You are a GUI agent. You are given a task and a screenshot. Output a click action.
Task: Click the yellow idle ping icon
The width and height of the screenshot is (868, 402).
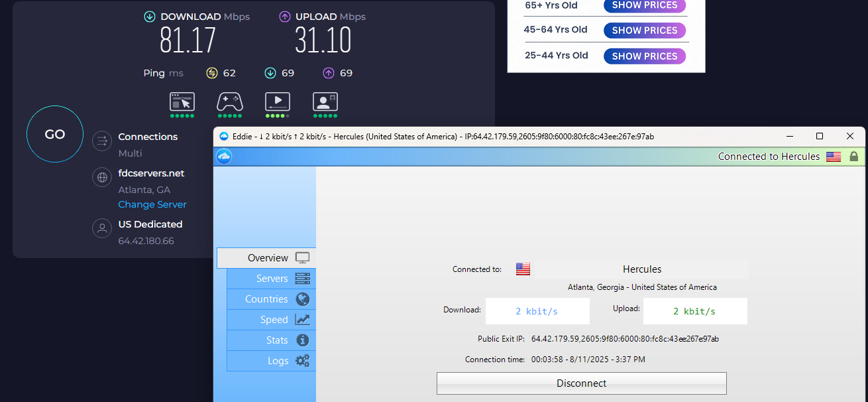pos(212,73)
